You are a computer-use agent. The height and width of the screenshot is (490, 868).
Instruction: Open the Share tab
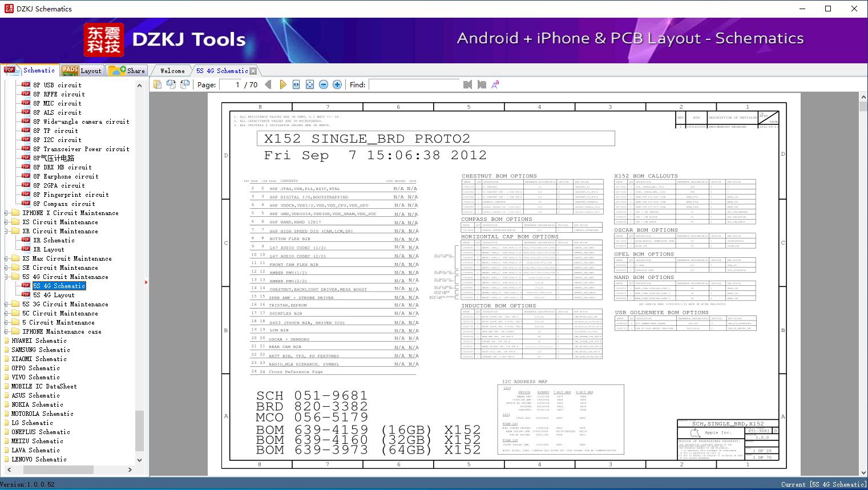[127, 71]
